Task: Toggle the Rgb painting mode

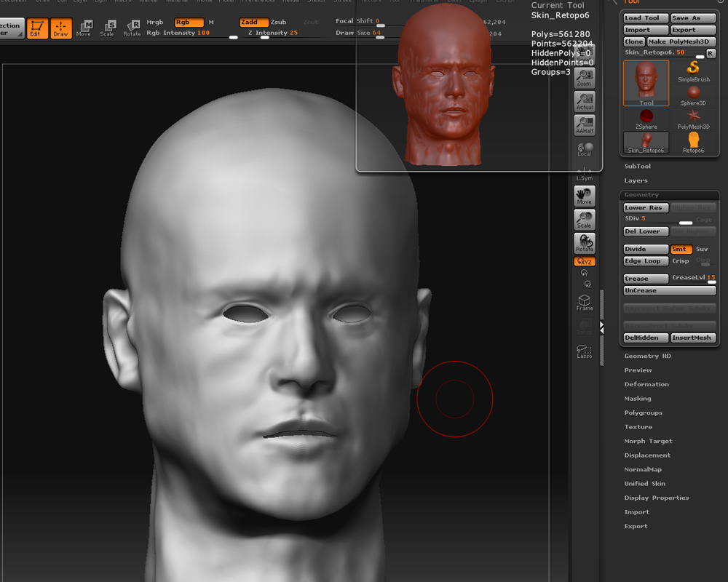Action: (189, 22)
